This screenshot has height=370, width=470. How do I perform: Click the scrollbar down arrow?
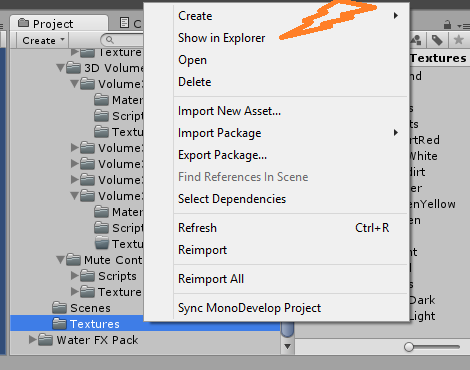pos(287,347)
